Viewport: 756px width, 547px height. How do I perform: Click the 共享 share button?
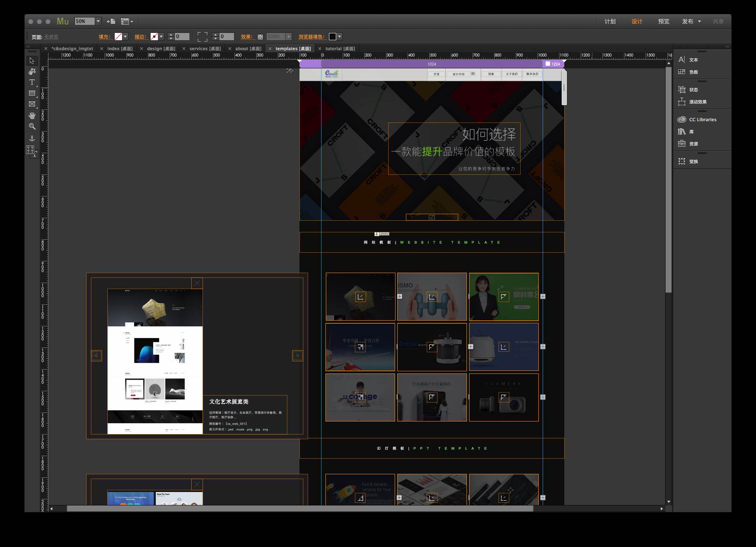[x=718, y=21]
